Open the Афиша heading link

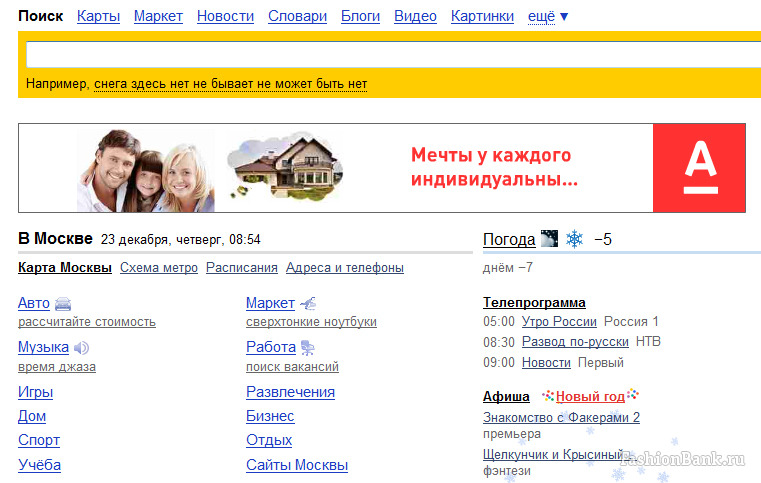coord(506,397)
